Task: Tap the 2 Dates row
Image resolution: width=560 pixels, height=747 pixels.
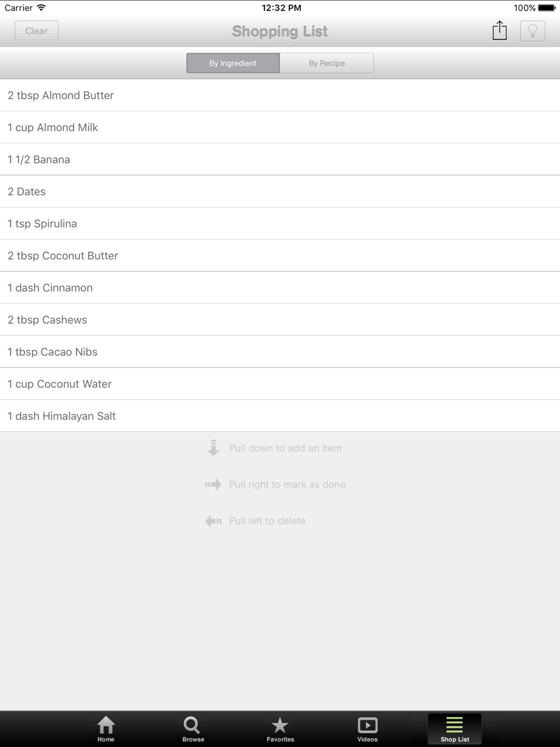Action: click(x=280, y=192)
